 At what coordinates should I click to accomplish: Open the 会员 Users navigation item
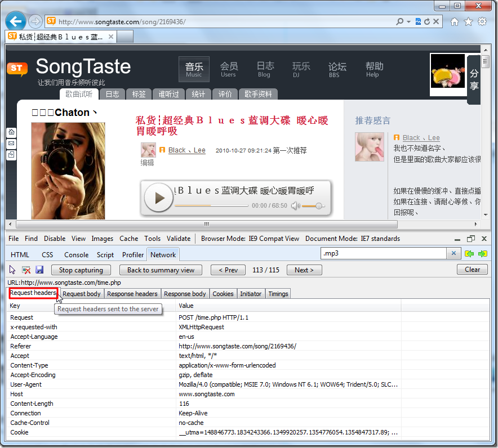point(229,69)
